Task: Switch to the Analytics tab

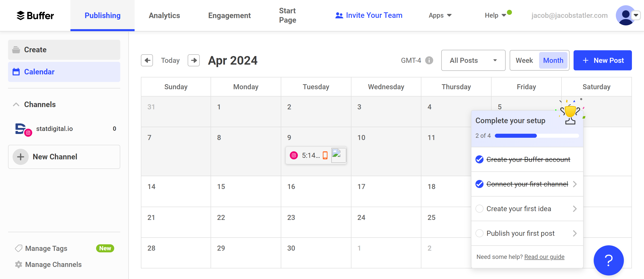Action: [164, 16]
